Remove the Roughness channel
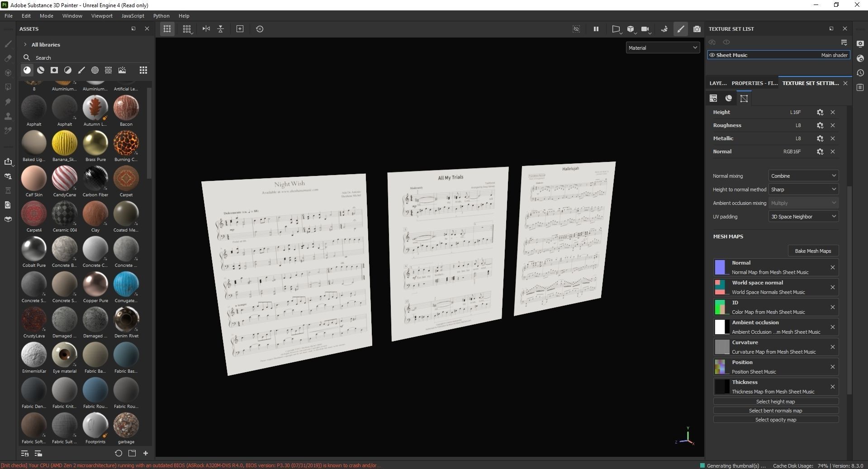The image size is (868, 469). click(833, 125)
